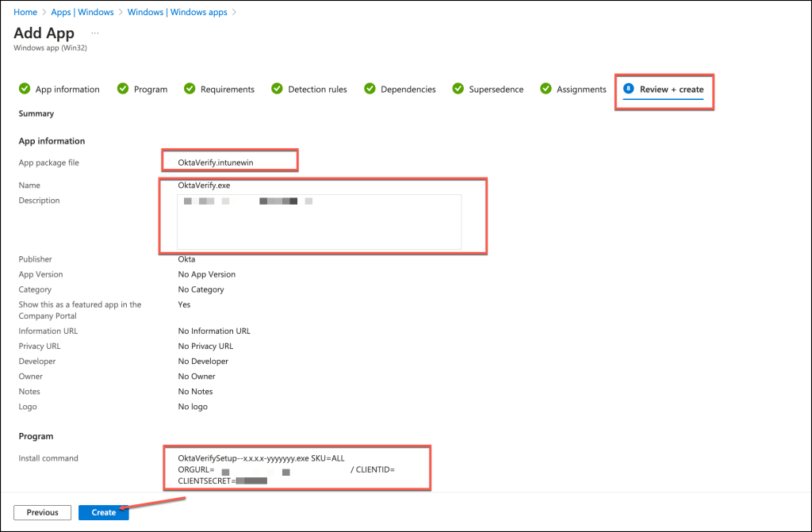Viewport: 812px width, 532px height.
Task: Switch to the App information tab
Action: point(67,90)
